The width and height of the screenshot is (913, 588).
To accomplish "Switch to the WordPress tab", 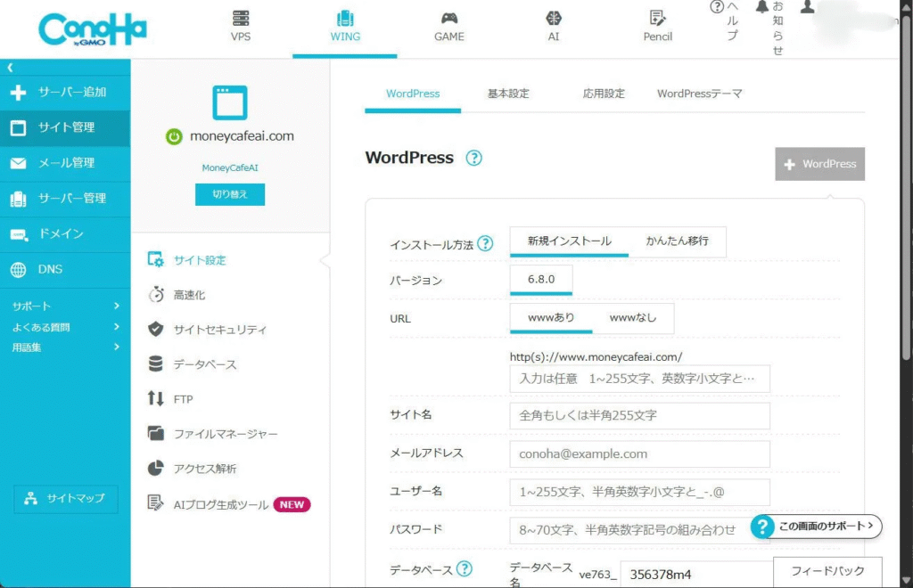I will pyautogui.click(x=413, y=94).
